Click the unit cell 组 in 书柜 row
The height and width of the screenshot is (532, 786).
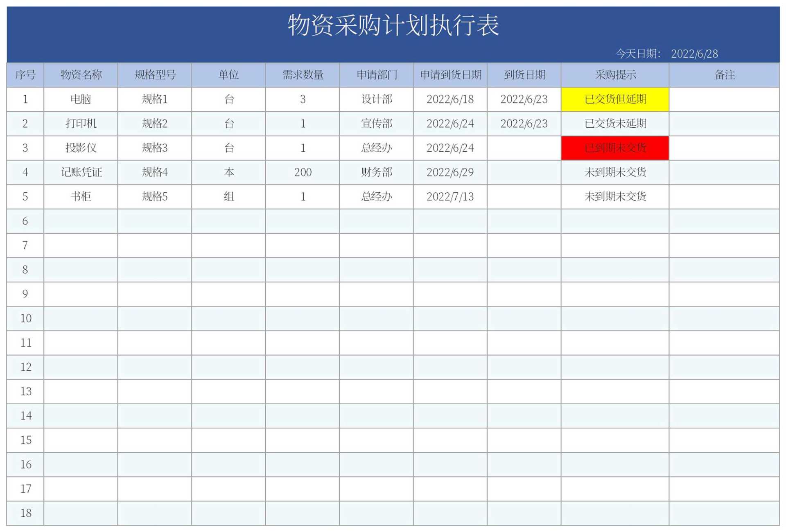click(228, 197)
